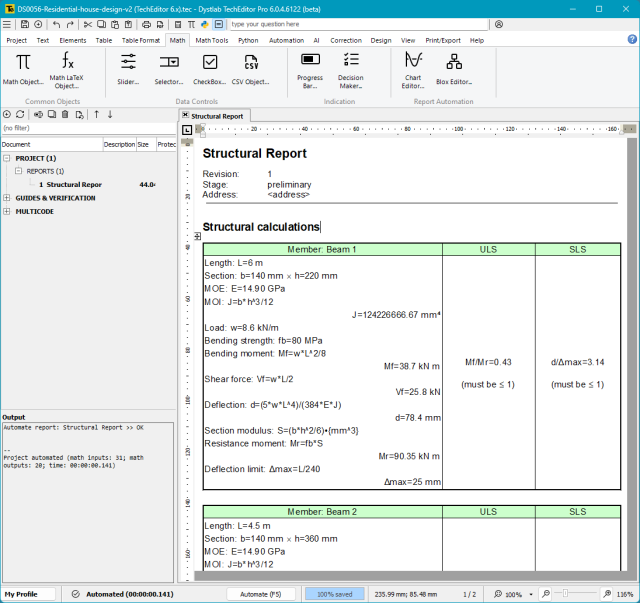
Task: Click the zoom-out magnifier in status bar
Action: (x=546, y=594)
